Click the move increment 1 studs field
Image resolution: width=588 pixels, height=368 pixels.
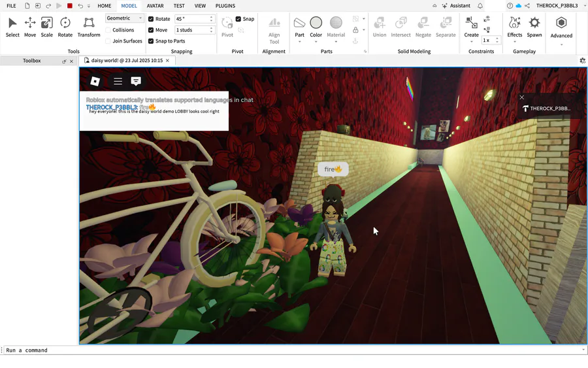click(194, 30)
